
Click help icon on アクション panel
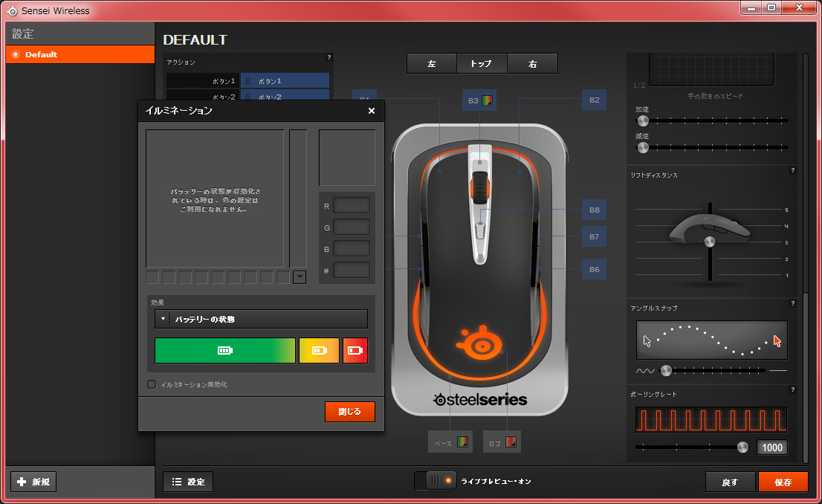(x=329, y=57)
